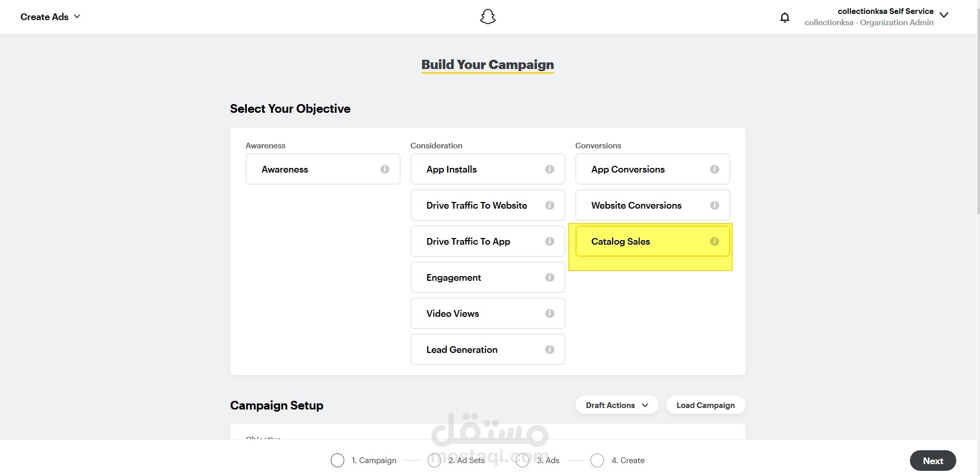980x476 pixels.
Task: Choose the Video Views objective
Action: click(x=453, y=313)
